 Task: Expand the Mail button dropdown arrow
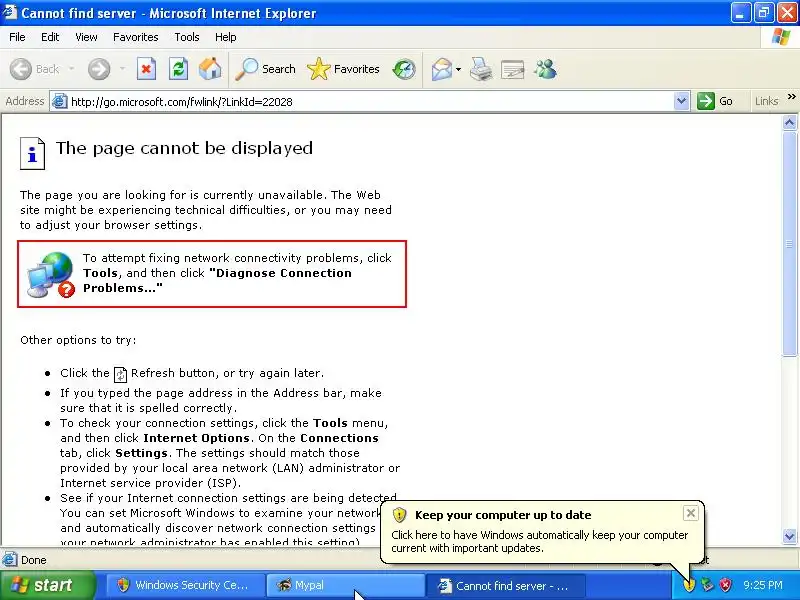(x=458, y=69)
